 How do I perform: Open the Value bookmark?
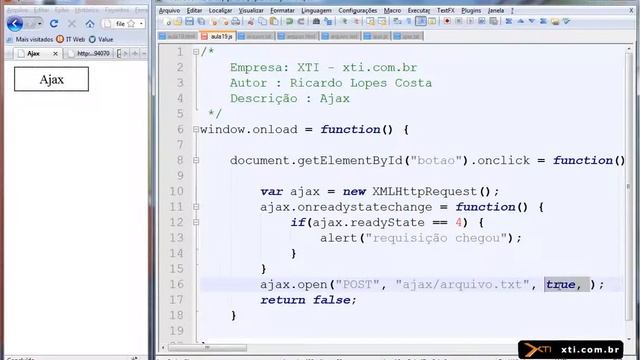coord(101,39)
